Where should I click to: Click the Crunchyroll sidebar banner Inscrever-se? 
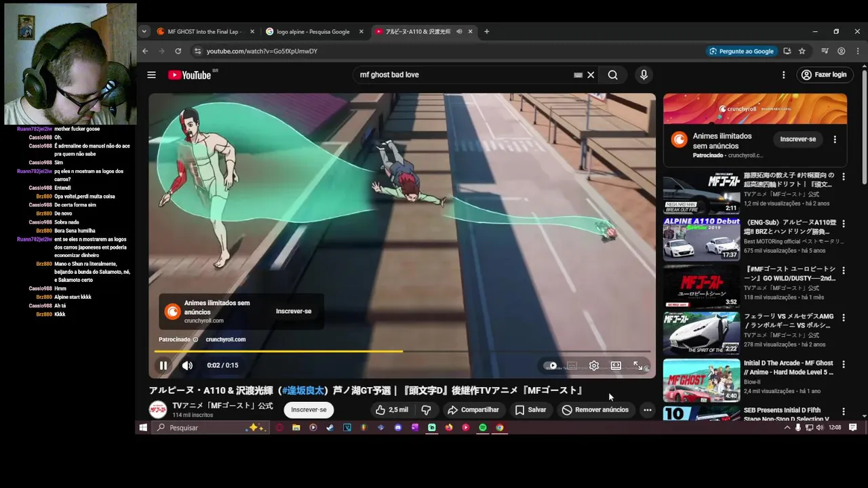[797, 139]
